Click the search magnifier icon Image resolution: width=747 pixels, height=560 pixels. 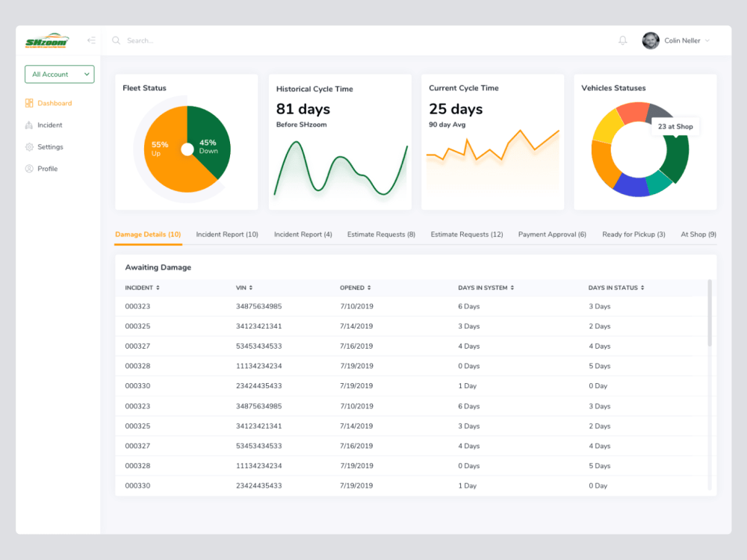(116, 40)
